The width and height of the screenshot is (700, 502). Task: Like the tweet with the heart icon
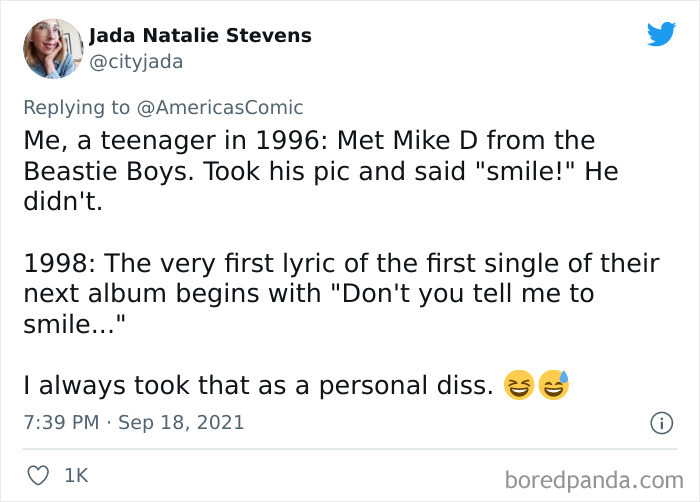[39, 476]
